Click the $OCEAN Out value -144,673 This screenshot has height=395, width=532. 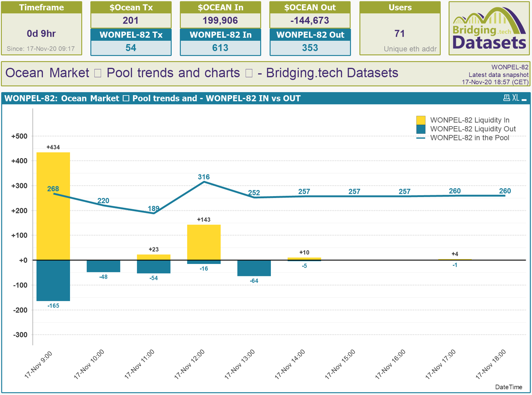pyautogui.click(x=310, y=20)
